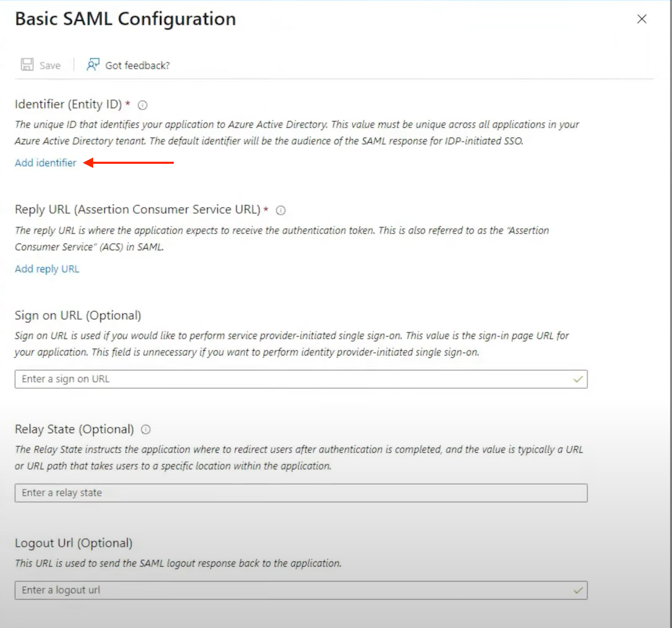This screenshot has height=628, width=672.
Task: Click the Add reply URL link
Action: pos(47,268)
